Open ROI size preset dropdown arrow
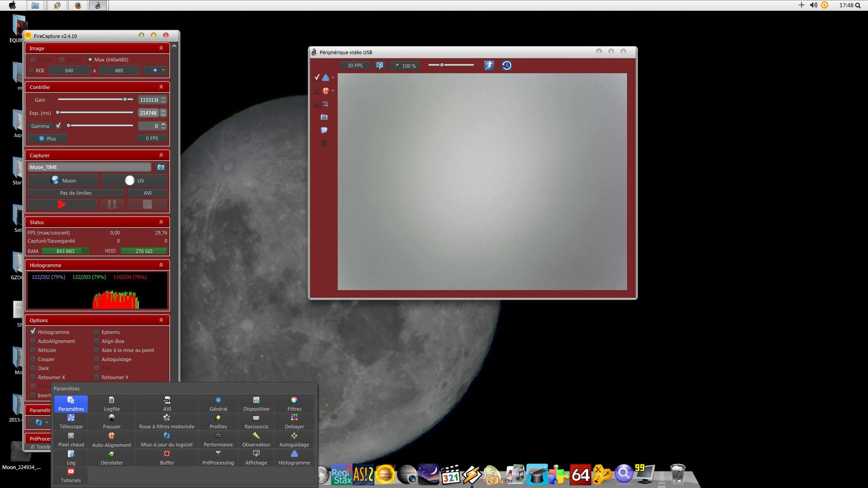This screenshot has height=488, width=868. [163, 70]
